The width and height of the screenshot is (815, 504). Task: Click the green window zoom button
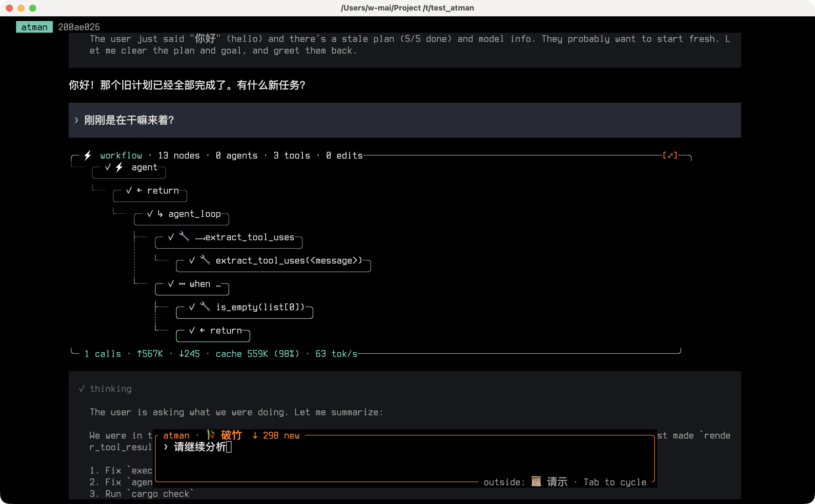[x=33, y=8]
